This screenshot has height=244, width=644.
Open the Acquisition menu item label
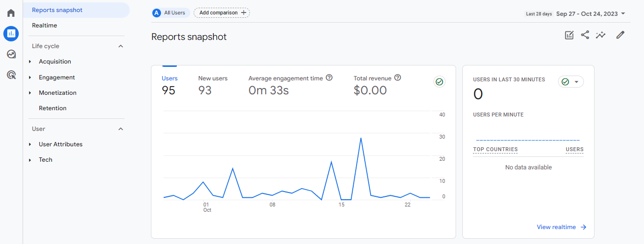pyautogui.click(x=55, y=62)
